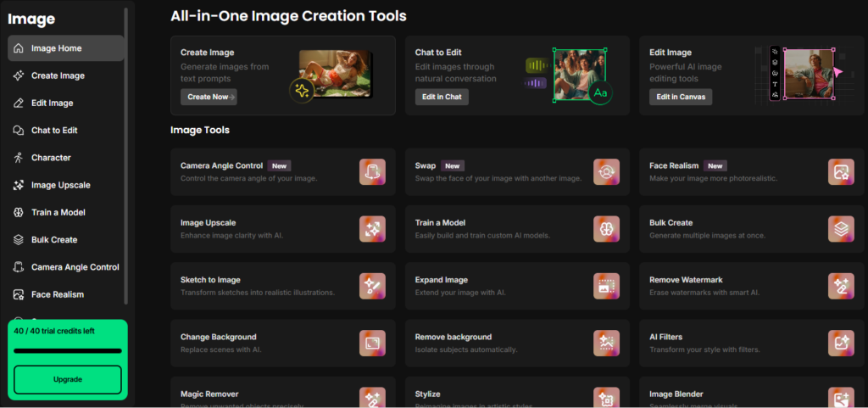This screenshot has width=868, height=408.
Task: Click the Remove Watermark card icon
Action: 840,285
